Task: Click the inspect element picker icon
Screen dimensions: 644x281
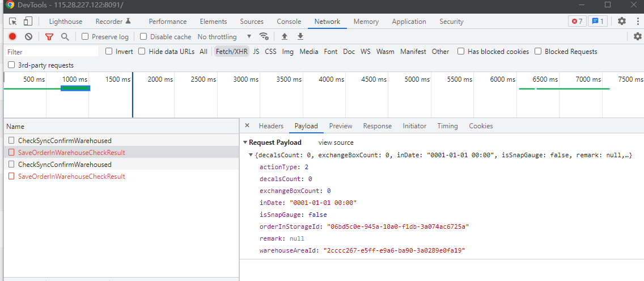Action: (12, 22)
